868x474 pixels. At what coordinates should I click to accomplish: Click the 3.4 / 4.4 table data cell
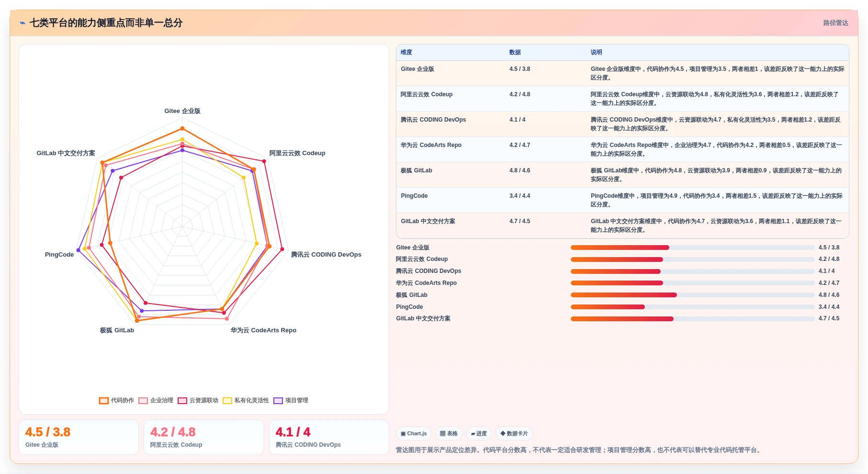(x=519, y=196)
